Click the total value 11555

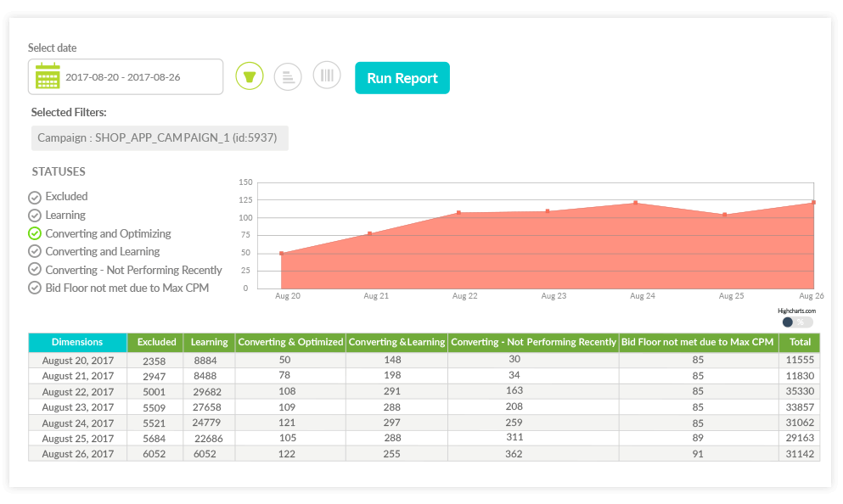(x=800, y=360)
